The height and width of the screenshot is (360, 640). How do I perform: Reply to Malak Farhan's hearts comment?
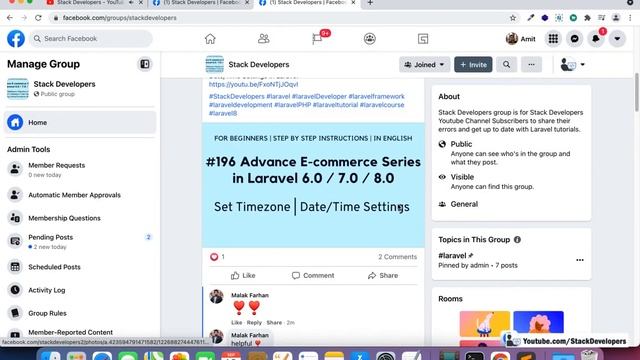[254, 322]
